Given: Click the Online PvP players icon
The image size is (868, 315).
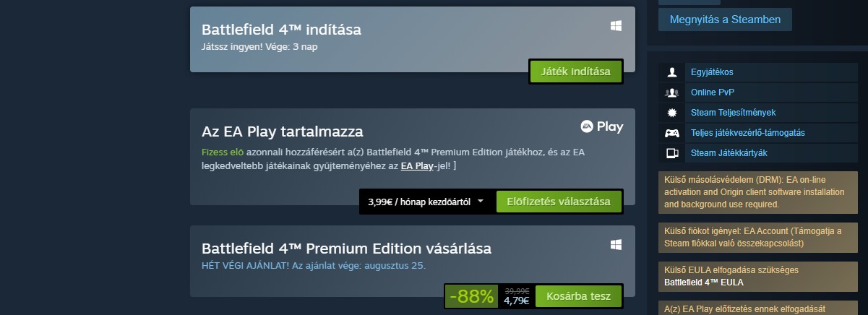Looking at the screenshot, I should click(672, 92).
